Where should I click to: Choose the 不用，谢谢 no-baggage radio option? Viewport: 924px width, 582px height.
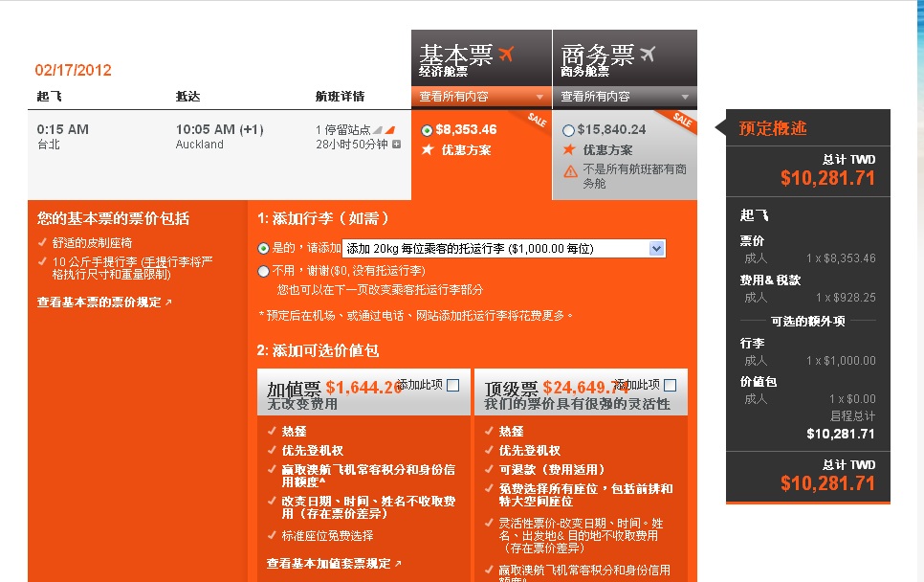click(264, 271)
